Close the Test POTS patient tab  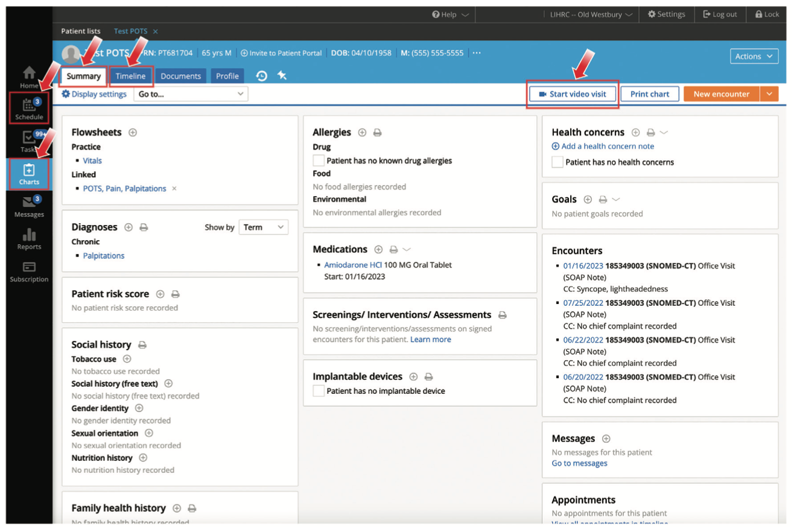pyautogui.click(x=155, y=31)
